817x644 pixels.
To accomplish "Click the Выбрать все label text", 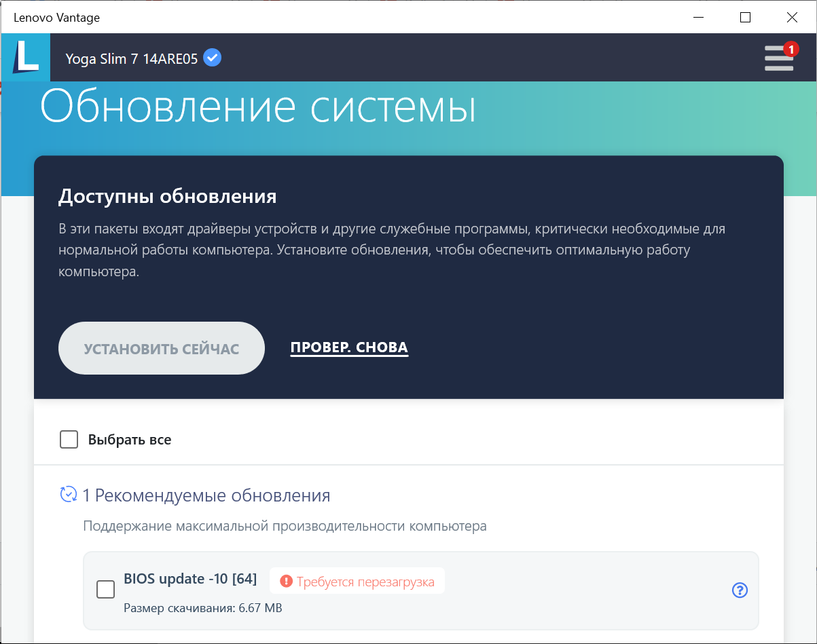I will [130, 440].
